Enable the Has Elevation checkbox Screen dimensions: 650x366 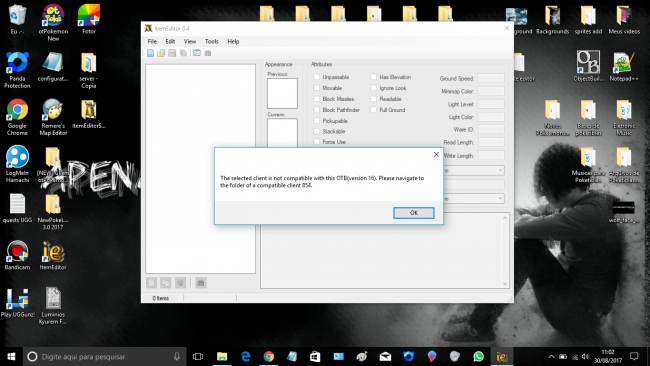374,77
